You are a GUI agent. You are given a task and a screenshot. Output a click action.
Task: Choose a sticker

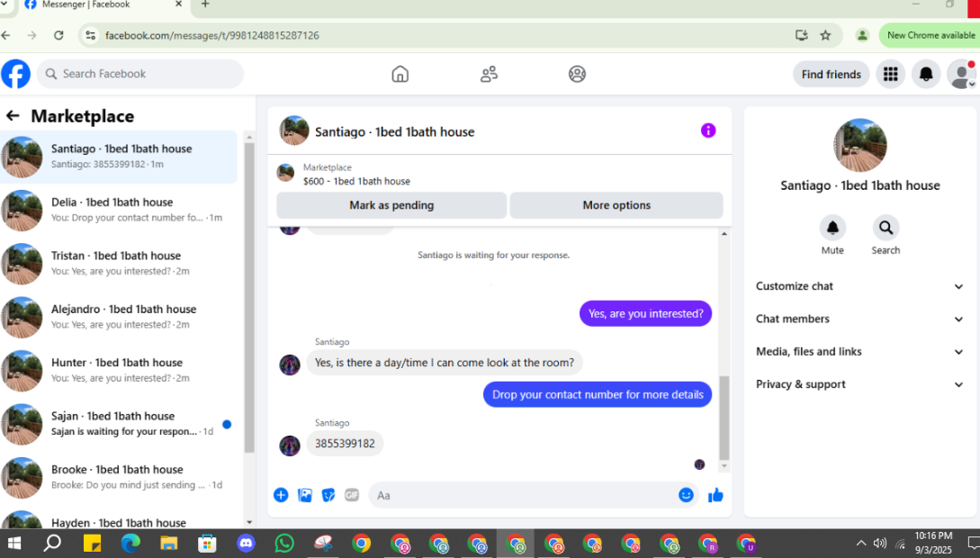(328, 496)
